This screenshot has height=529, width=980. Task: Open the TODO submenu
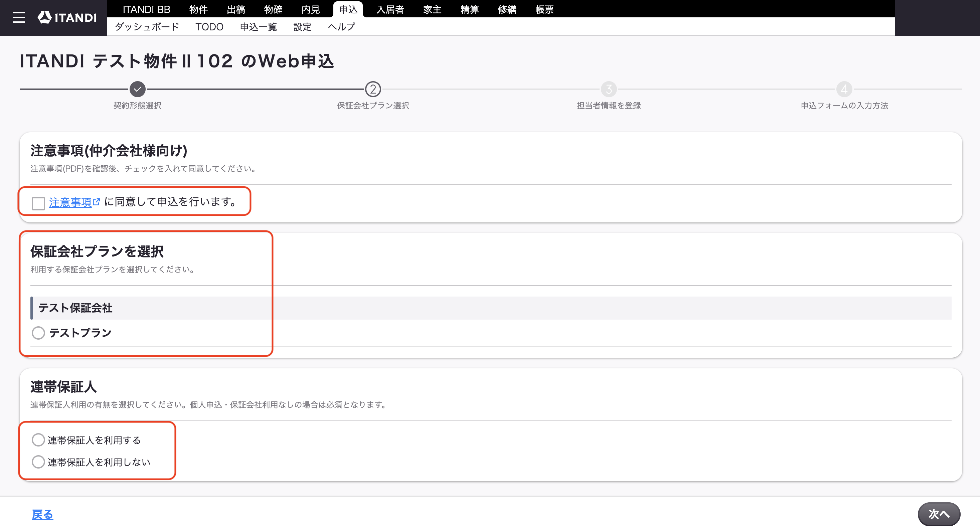(x=209, y=27)
